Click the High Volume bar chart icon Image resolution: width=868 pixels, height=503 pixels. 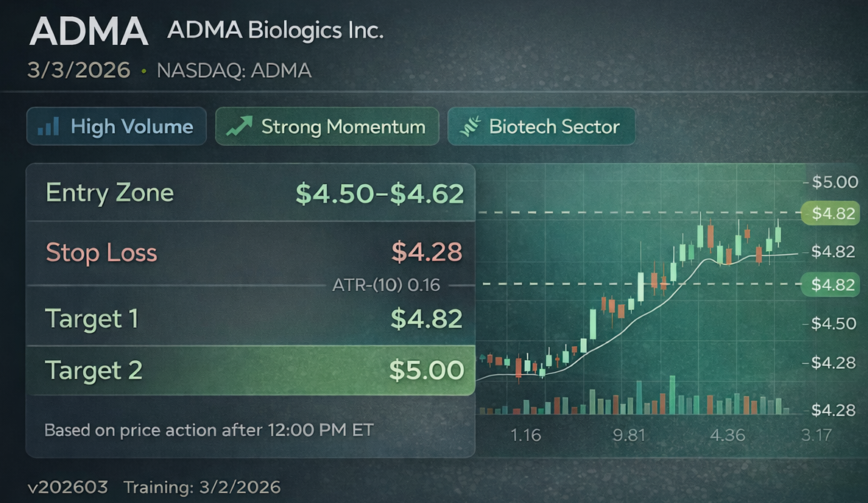[x=49, y=126]
